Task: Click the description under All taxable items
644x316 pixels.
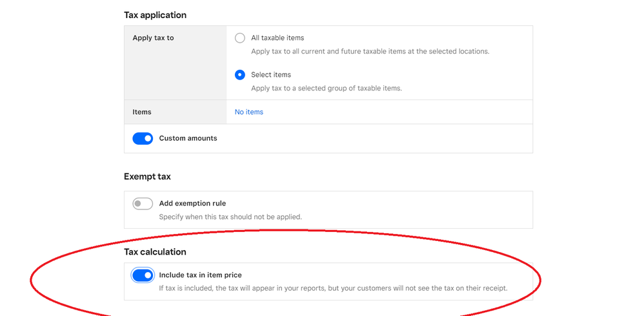Action: coord(370,51)
